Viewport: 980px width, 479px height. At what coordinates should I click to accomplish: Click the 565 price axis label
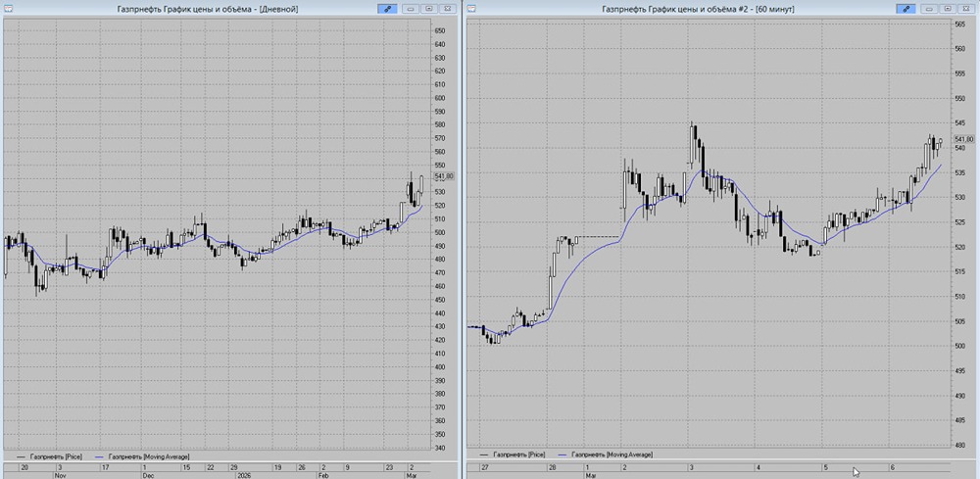coord(960,24)
